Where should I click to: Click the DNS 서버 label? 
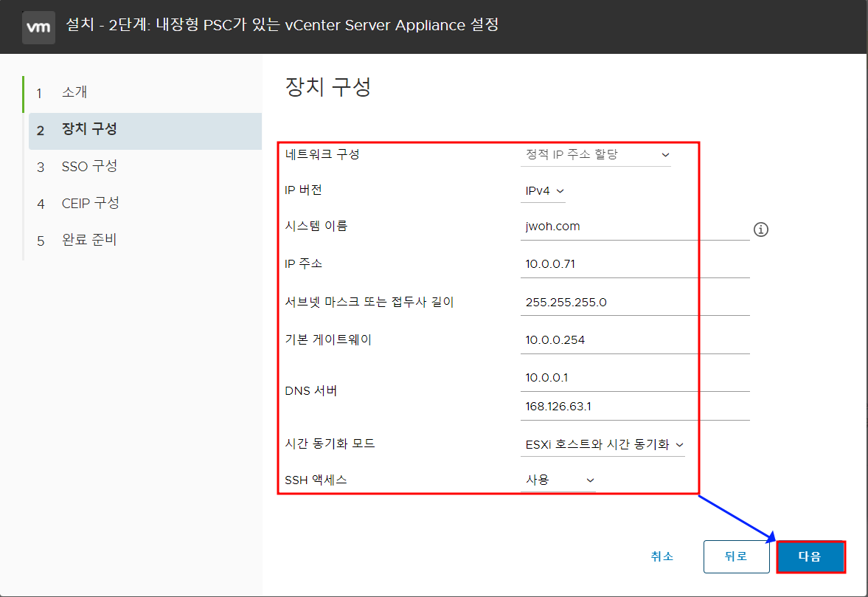point(310,391)
